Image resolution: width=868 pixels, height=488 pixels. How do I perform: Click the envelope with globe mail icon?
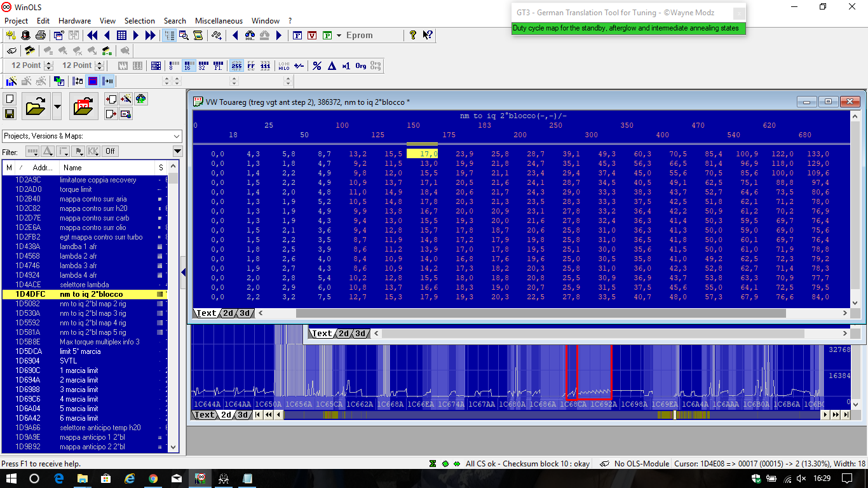coord(126,114)
